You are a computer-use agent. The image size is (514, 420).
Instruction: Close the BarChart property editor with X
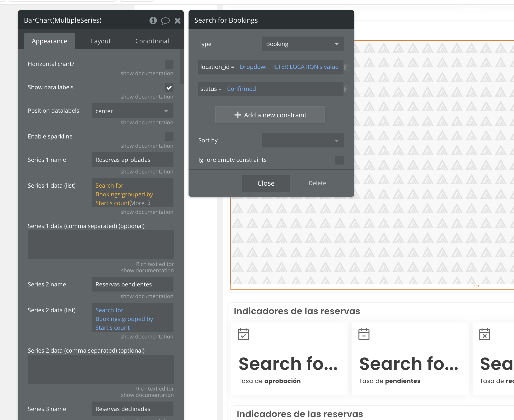click(178, 21)
